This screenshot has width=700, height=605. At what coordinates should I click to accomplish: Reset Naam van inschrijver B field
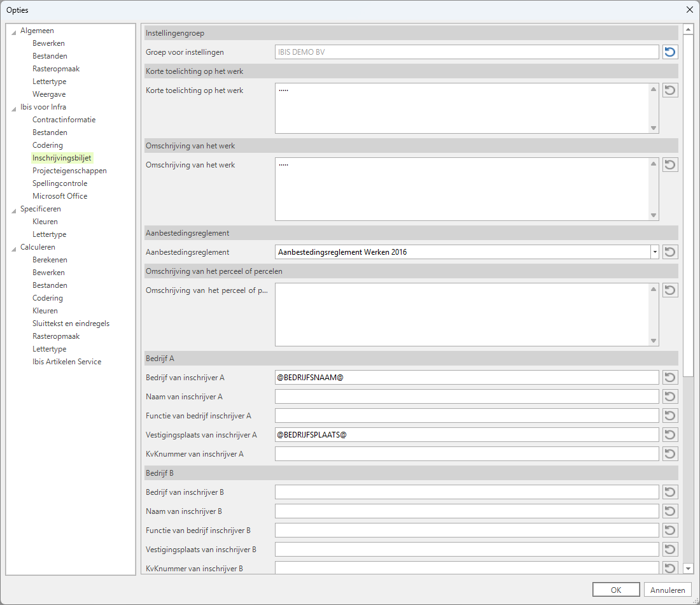[x=670, y=511]
